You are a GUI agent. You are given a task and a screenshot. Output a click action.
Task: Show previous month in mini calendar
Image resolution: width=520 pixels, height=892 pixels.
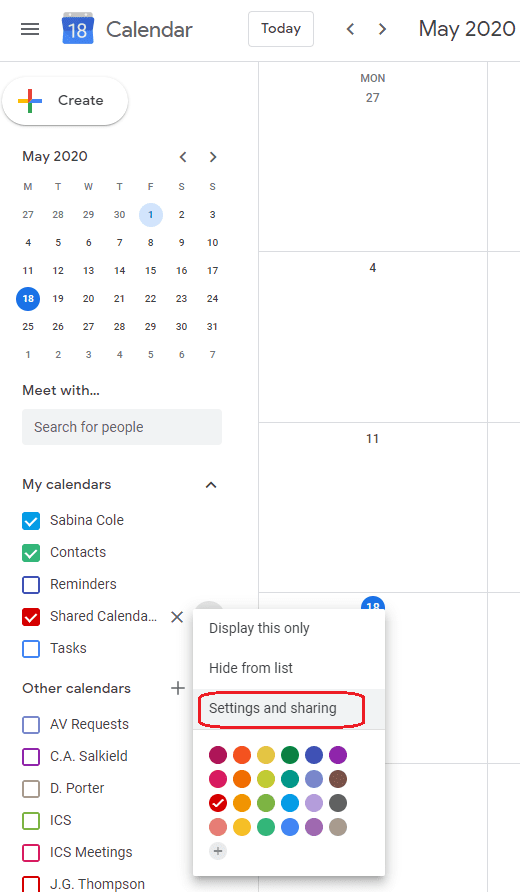[x=183, y=157]
